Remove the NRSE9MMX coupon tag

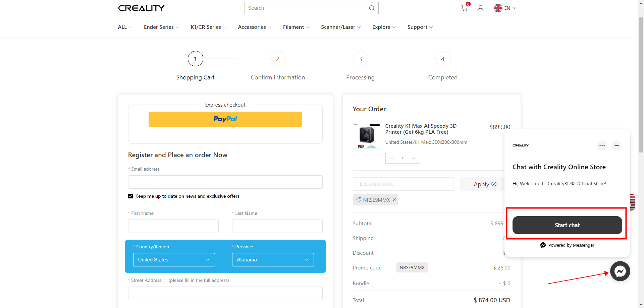click(394, 200)
